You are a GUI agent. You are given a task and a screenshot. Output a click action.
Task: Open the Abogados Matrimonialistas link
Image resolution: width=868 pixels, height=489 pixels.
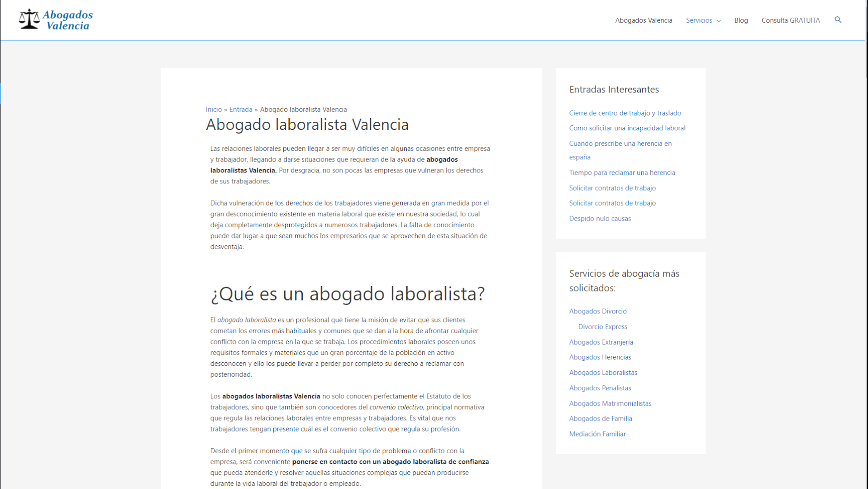click(x=610, y=403)
